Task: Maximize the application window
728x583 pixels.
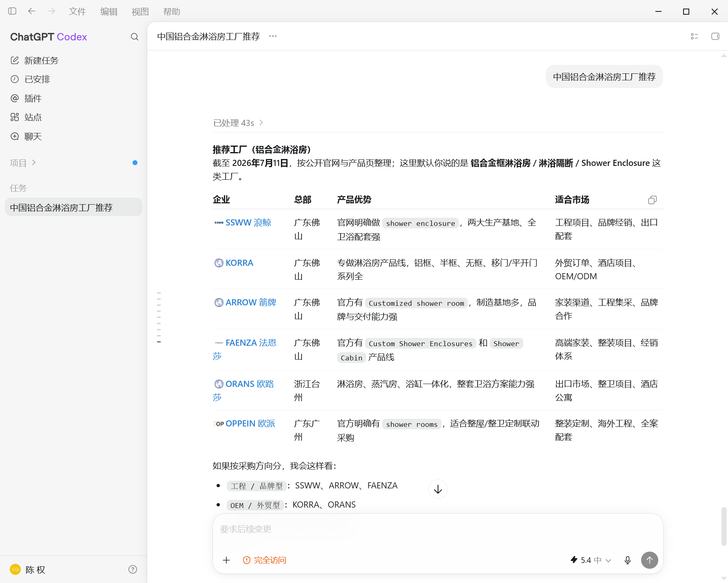Action: 686,11
